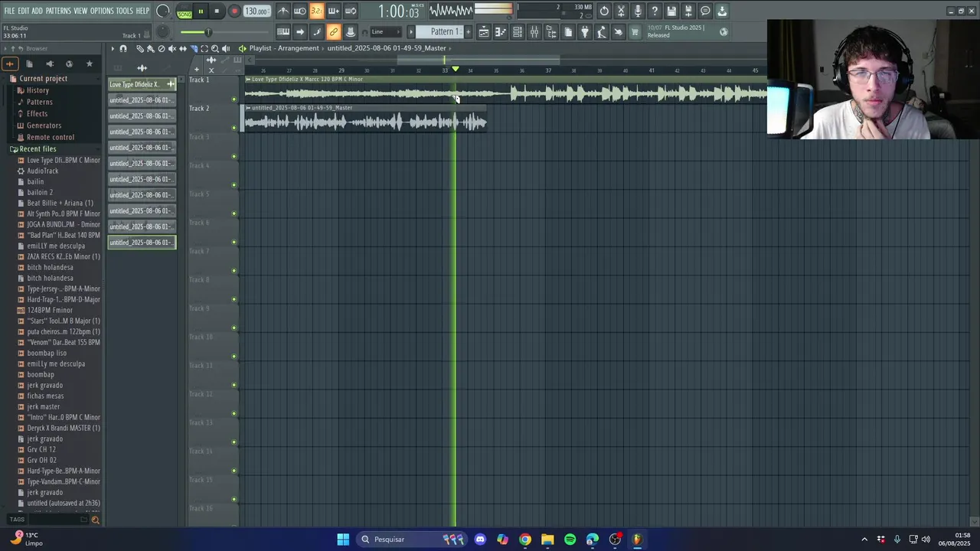Open the PATTERNS menu
This screenshot has height=551, width=980.
tap(58, 11)
